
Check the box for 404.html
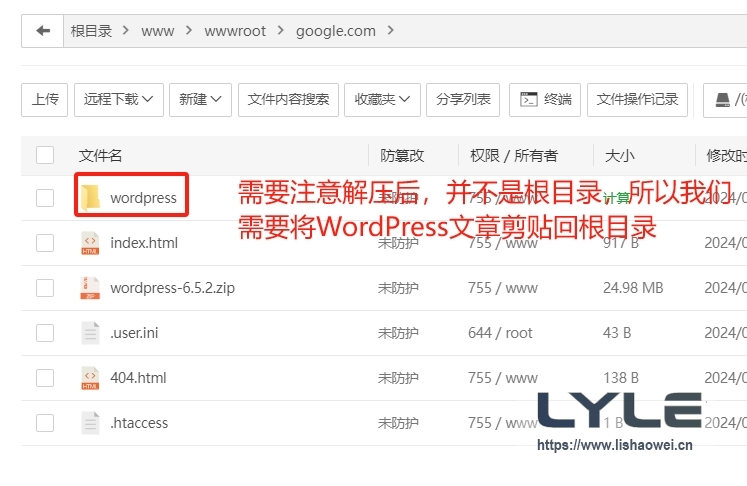tap(45, 378)
